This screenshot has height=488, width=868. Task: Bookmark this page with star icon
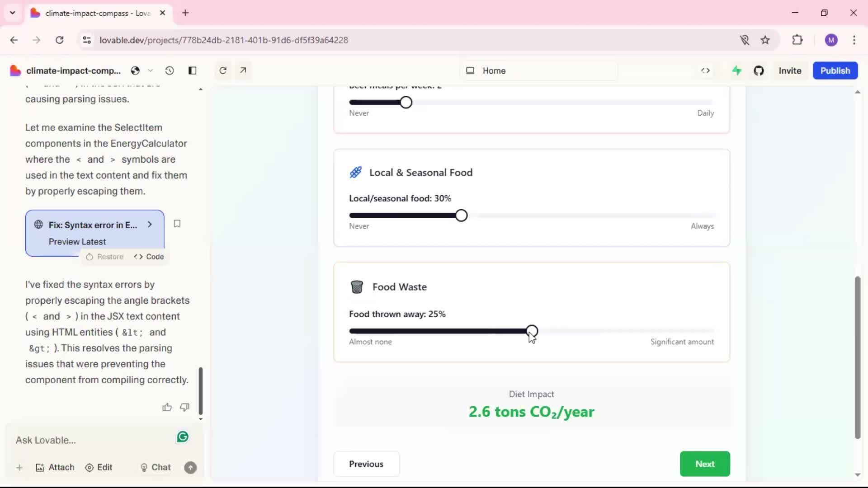click(765, 40)
